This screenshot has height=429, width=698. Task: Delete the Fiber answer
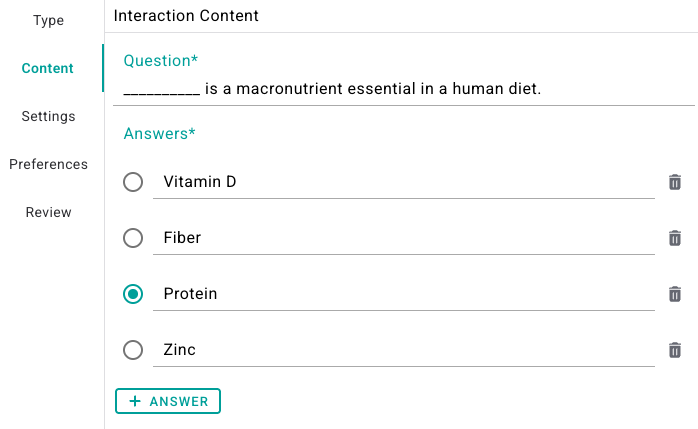pyautogui.click(x=675, y=238)
